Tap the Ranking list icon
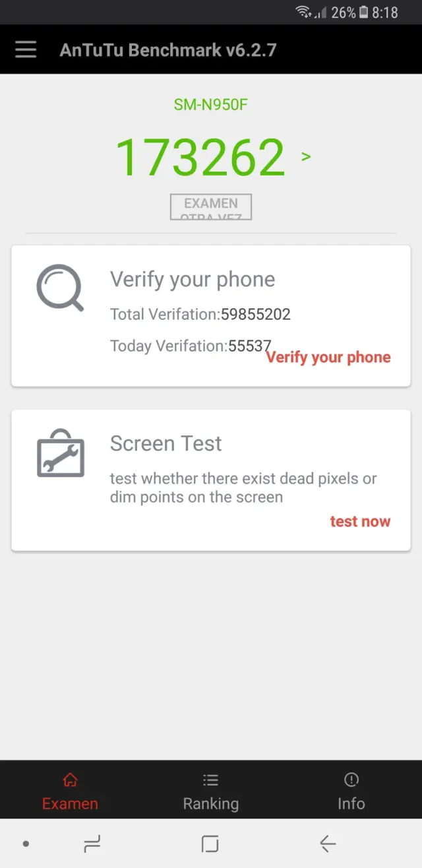This screenshot has width=422, height=868. click(210, 780)
